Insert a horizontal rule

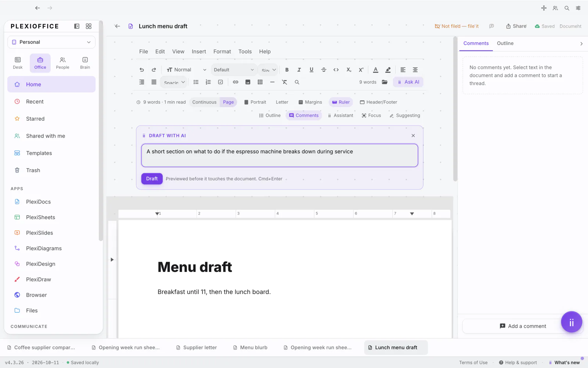[272, 82]
